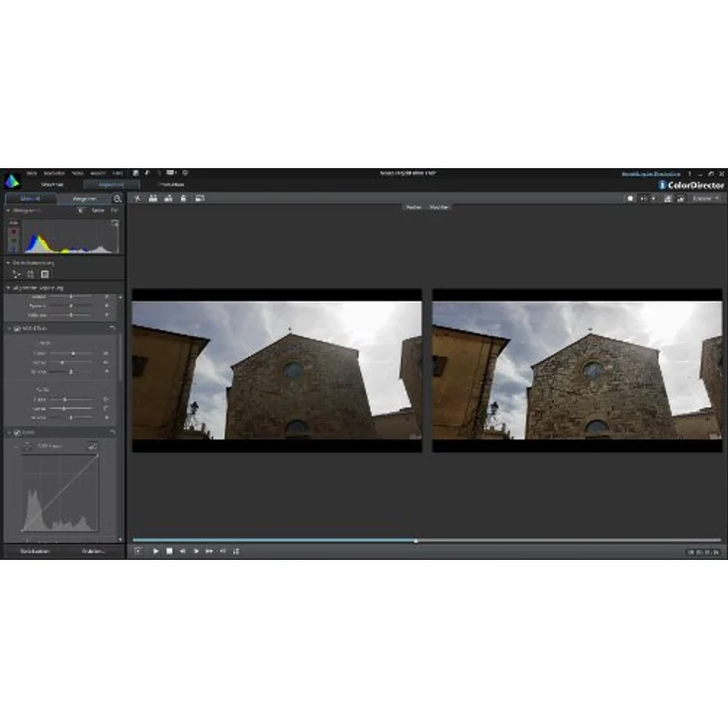Image resolution: width=728 pixels, height=728 pixels.
Task: Reset the Curve section with its undo arrow
Action: tap(112, 432)
